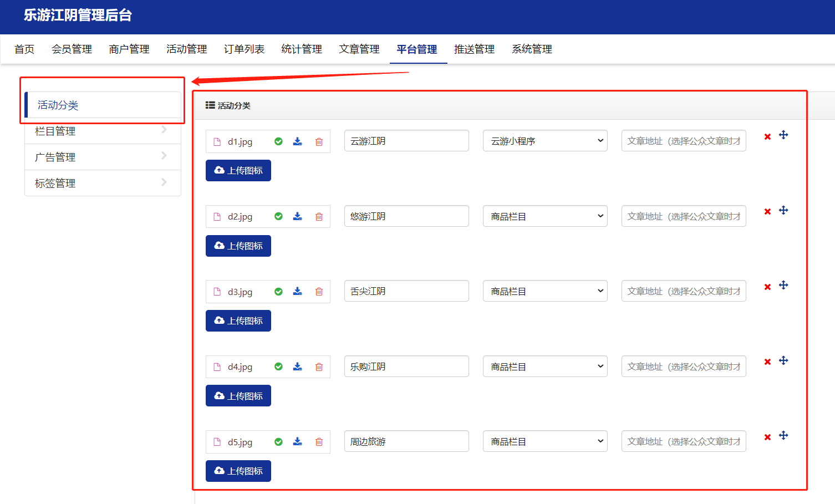Switch to 系统管理 in navigation bar

pyautogui.click(x=532, y=49)
